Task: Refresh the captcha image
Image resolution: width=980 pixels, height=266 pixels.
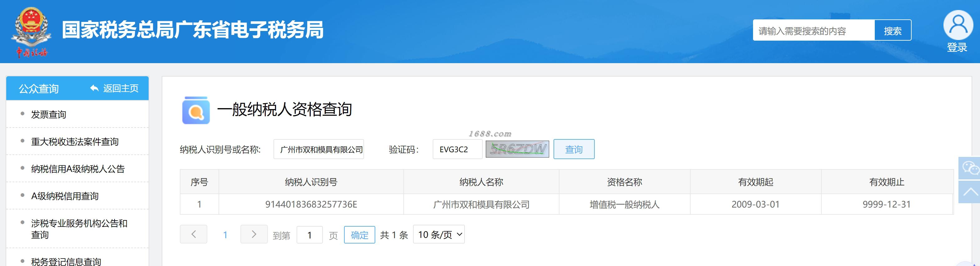Action: click(x=517, y=149)
